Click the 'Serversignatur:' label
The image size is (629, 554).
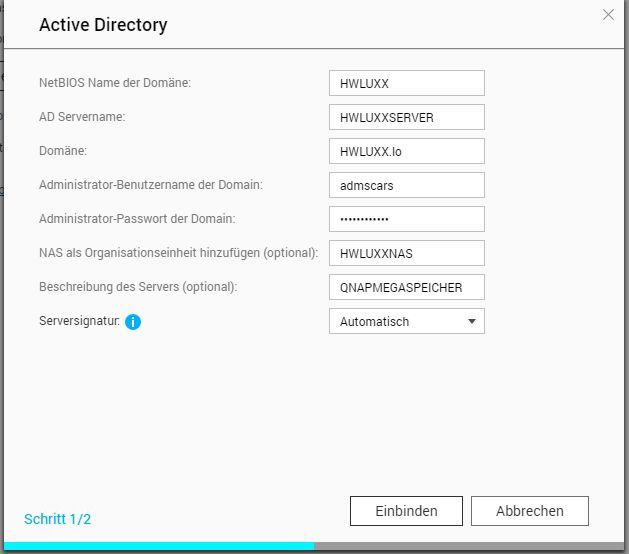click(79, 321)
